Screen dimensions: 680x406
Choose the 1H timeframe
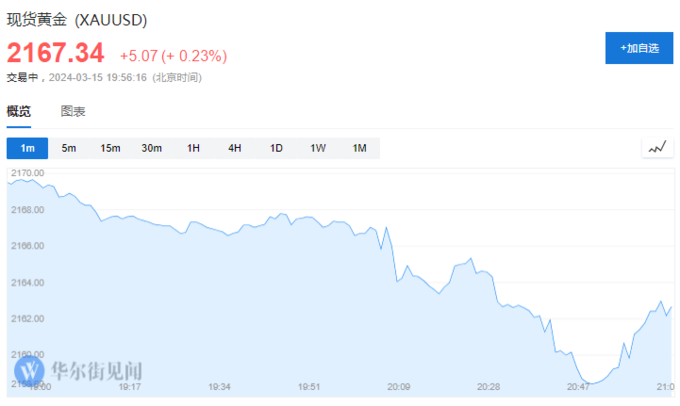point(193,148)
